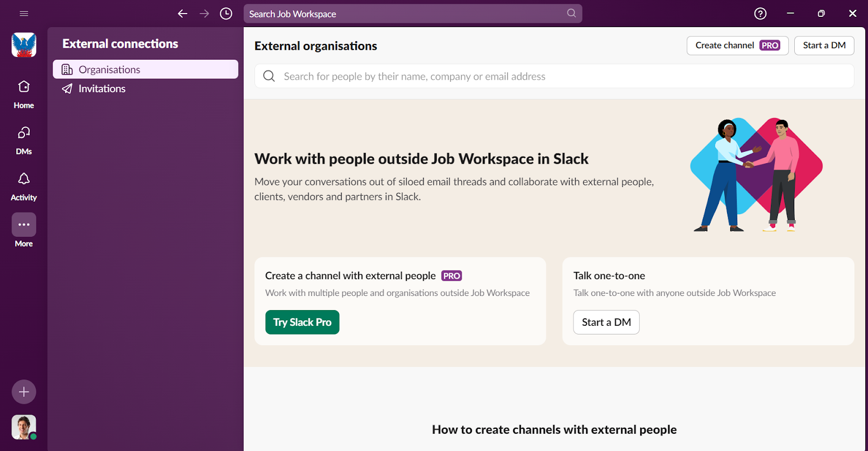Viewport: 868px width, 451px height.
Task: Click Start a DM in Talk one-to-one card
Action: point(606,322)
